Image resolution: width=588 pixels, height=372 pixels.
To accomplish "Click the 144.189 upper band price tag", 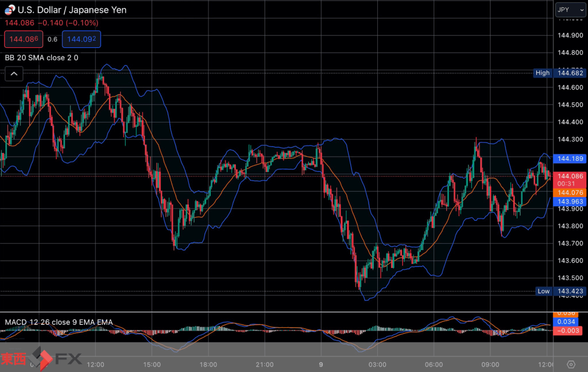I will pyautogui.click(x=570, y=159).
